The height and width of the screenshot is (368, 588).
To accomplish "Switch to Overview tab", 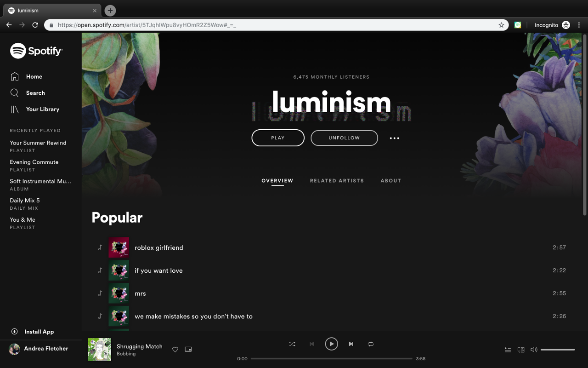I will point(277,181).
